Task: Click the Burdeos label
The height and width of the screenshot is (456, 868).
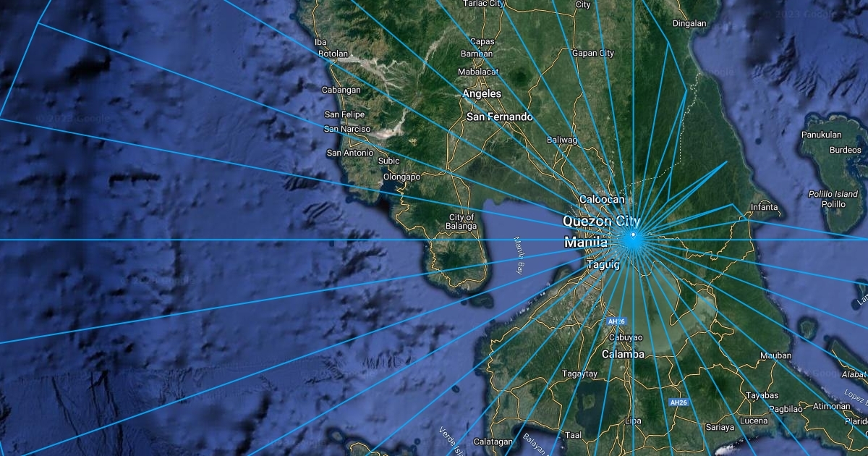Action: pyautogui.click(x=845, y=150)
